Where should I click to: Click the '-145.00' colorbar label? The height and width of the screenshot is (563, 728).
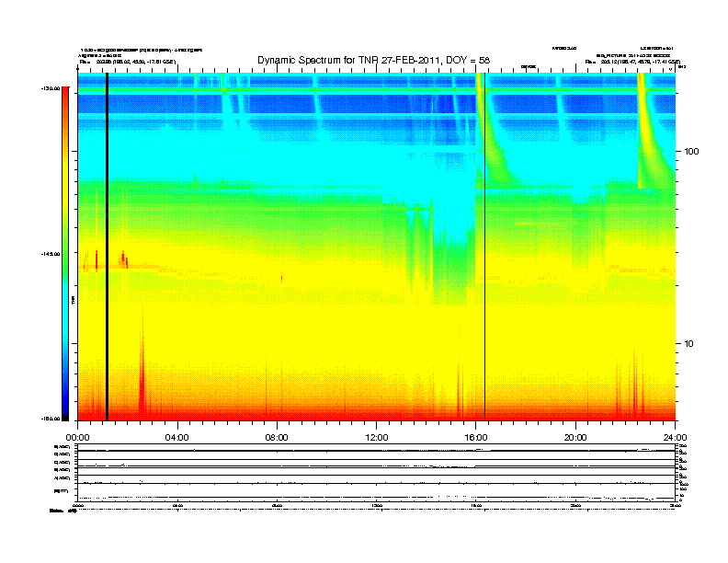pyautogui.click(x=51, y=254)
